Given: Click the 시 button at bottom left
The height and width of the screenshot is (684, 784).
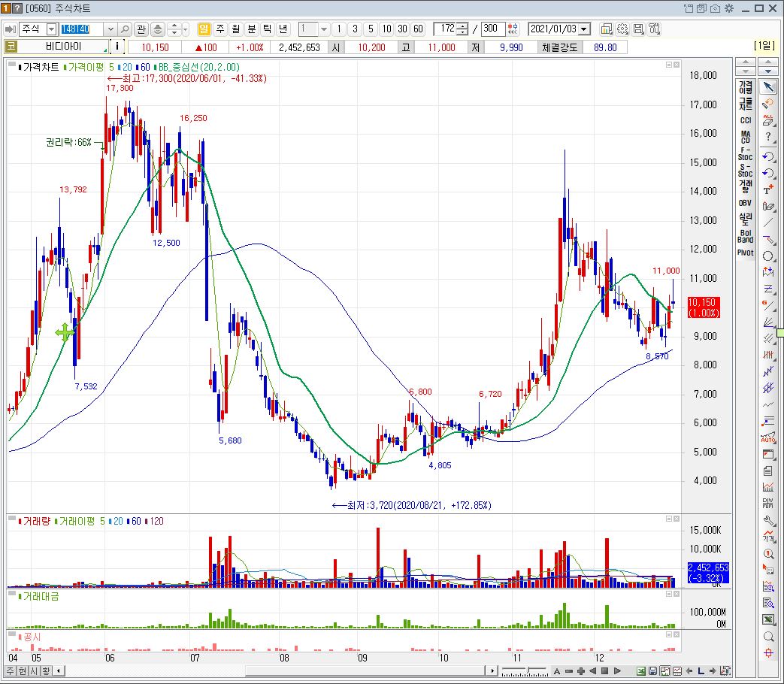Looking at the screenshot, I should point(34,671).
